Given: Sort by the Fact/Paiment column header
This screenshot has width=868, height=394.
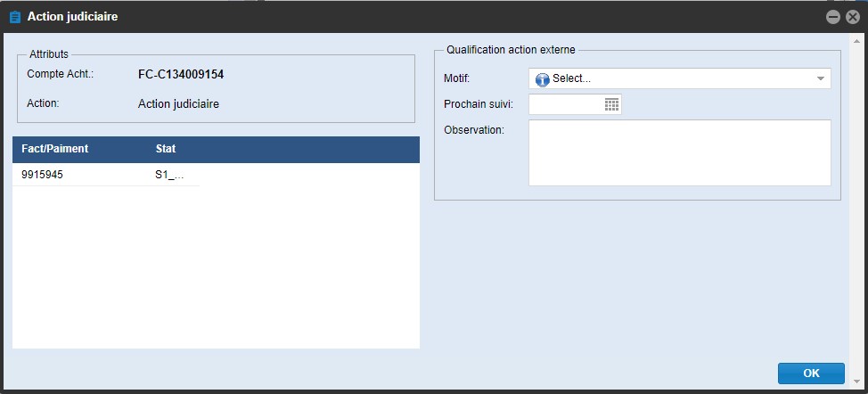Looking at the screenshot, I should (x=55, y=149).
